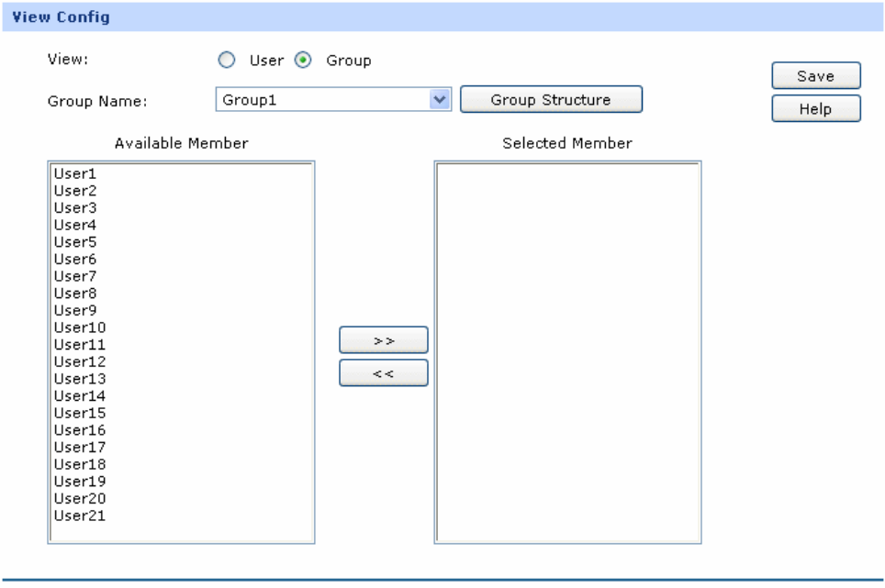Click the Group Structure button
Image resolution: width=885 pixels, height=588 pixels.
tap(550, 100)
